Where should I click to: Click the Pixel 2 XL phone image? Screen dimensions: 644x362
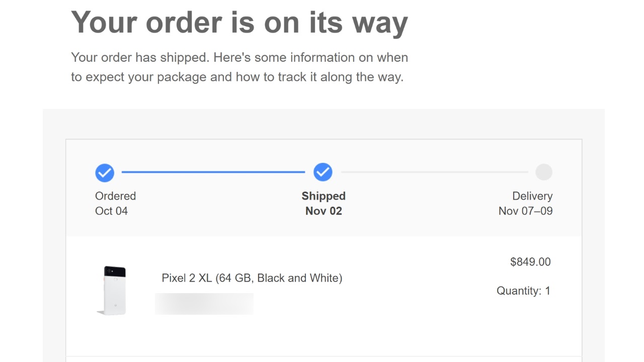[112, 290]
